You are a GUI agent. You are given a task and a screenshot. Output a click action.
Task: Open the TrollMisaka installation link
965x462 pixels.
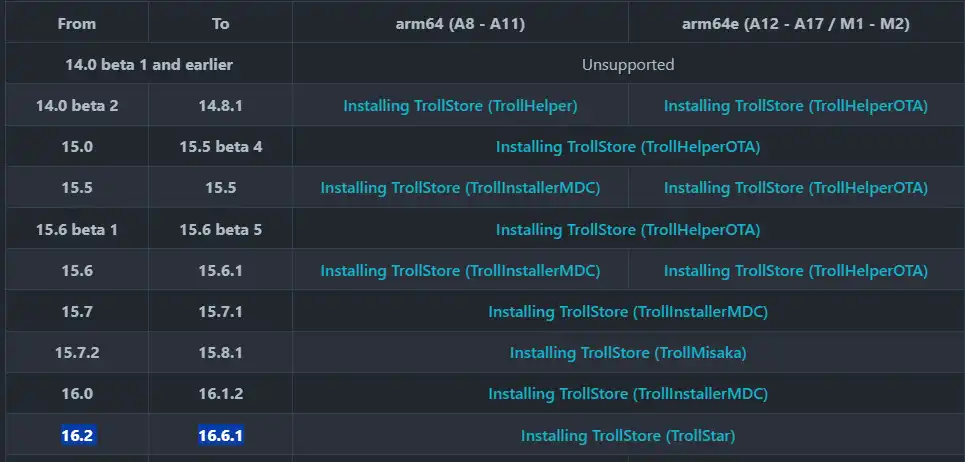pyautogui.click(x=628, y=352)
